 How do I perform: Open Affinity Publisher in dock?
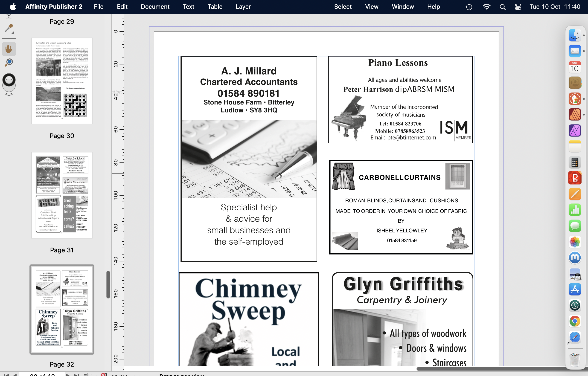tap(575, 115)
